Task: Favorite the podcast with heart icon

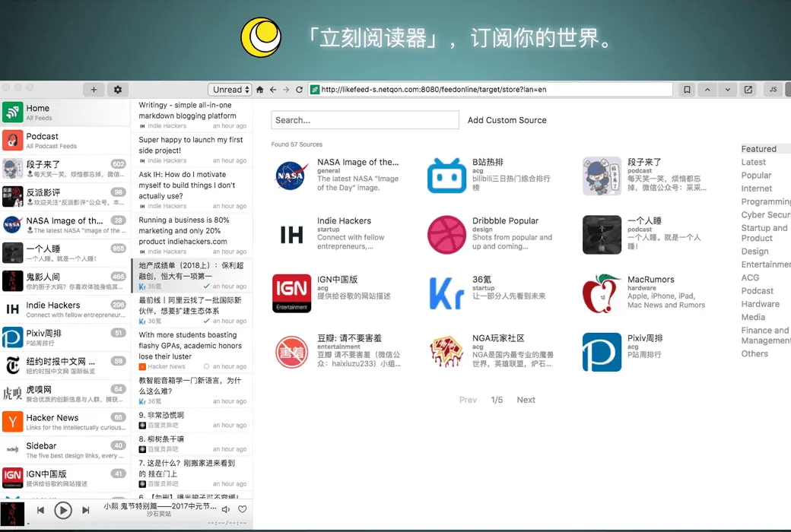Action: click(x=242, y=509)
